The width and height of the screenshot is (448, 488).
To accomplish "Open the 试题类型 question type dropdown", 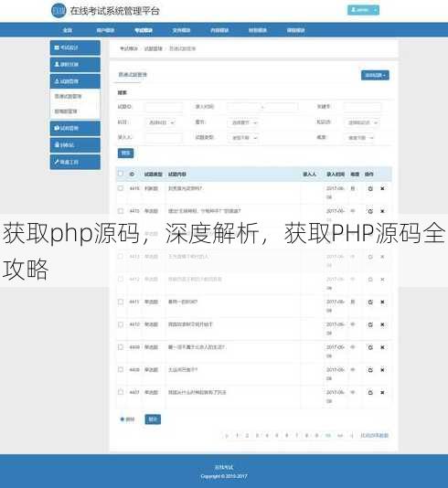I will 243,138.
